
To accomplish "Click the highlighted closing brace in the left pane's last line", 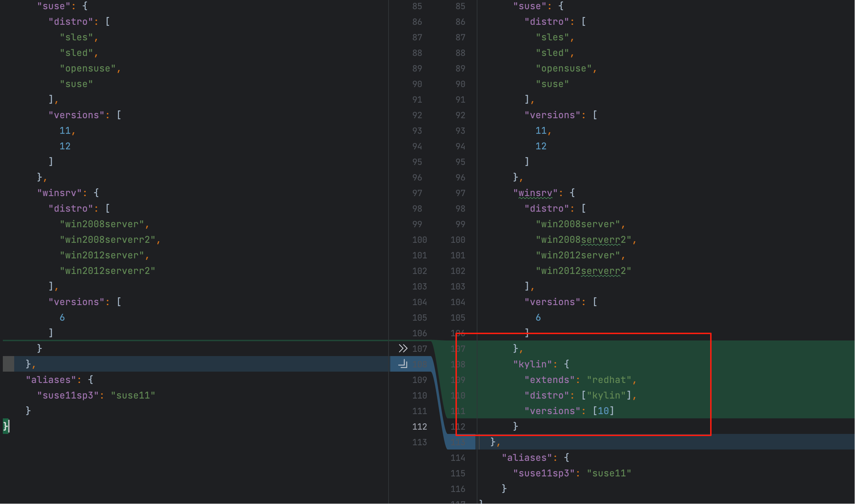I will pyautogui.click(x=5, y=426).
